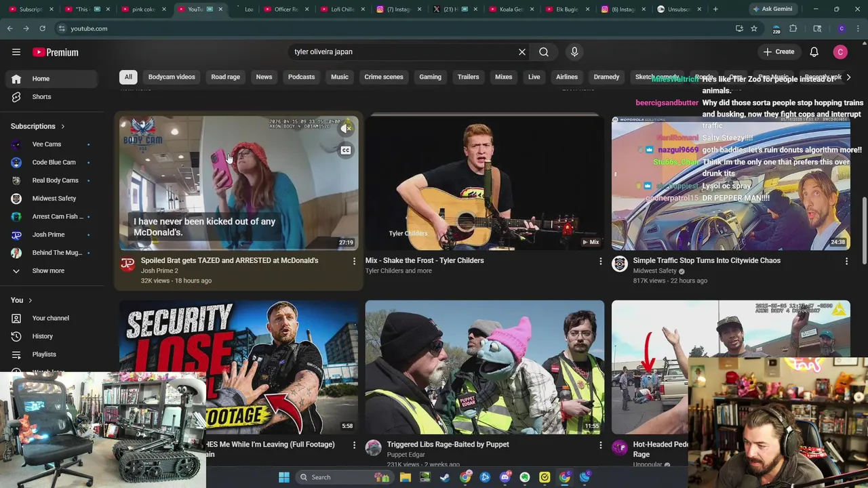Open the notifications bell

[814, 52]
